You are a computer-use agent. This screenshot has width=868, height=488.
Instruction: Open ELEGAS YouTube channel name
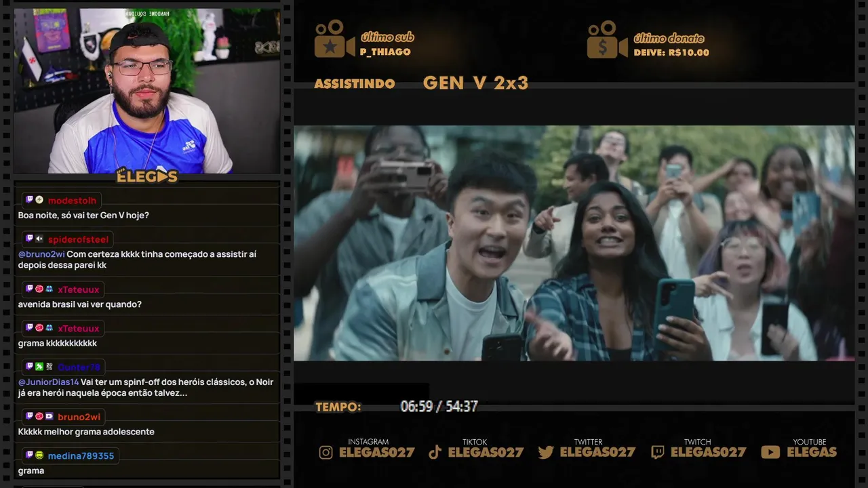click(812, 452)
